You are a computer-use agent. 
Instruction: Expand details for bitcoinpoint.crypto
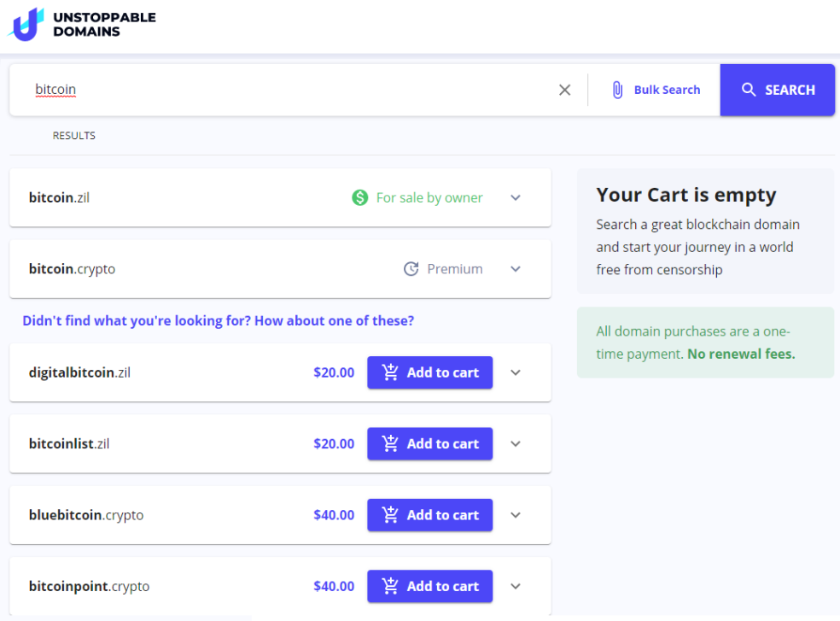point(516,586)
